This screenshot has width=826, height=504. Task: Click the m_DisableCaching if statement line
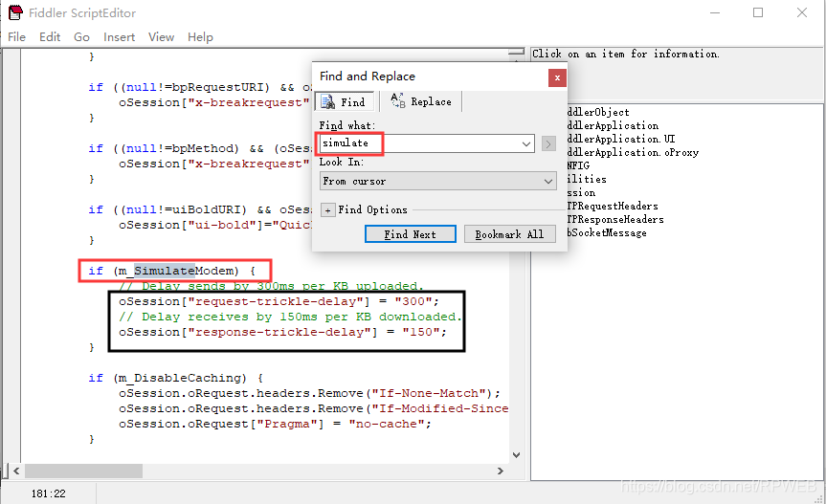pos(176,378)
